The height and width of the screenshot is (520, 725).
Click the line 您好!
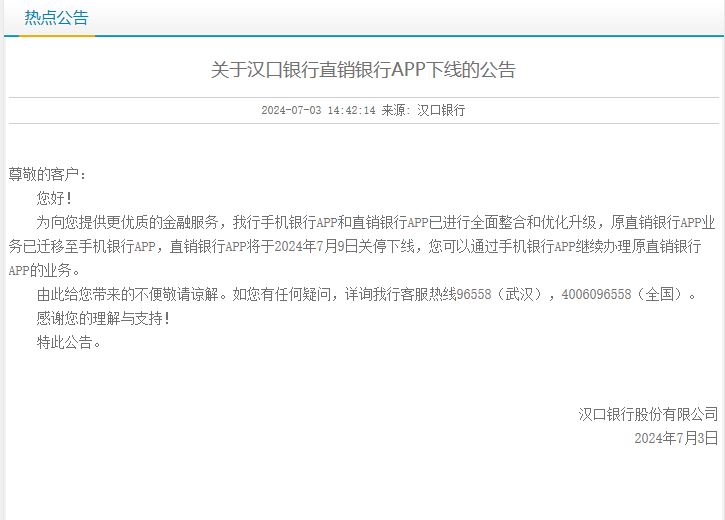54,198
